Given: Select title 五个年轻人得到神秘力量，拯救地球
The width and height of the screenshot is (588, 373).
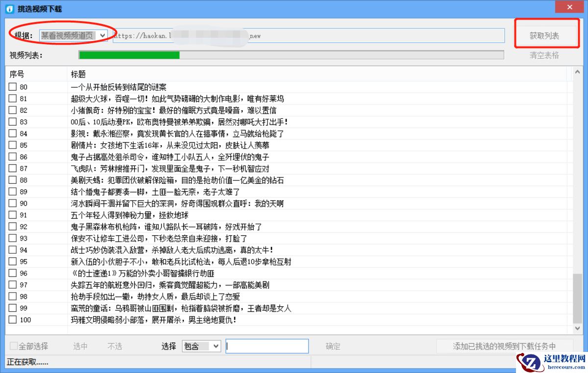Looking at the screenshot, I should pyautogui.click(x=129, y=215).
